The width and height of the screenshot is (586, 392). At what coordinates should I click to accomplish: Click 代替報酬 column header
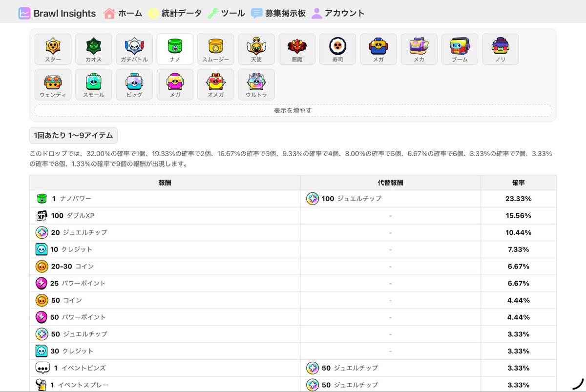391,183
